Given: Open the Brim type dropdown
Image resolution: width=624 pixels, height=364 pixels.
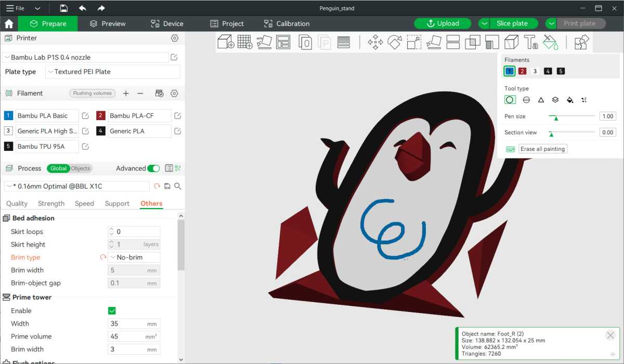Looking at the screenshot, I should 134,257.
